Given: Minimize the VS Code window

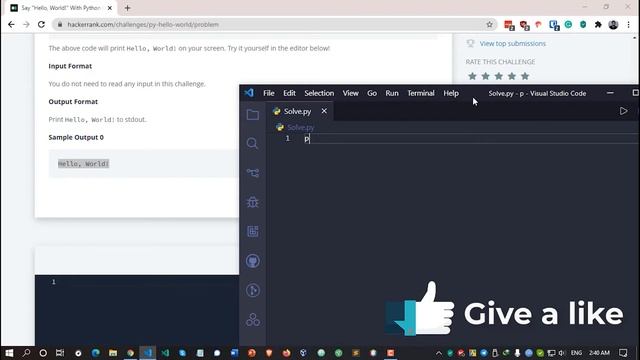Looking at the screenshot, I should point(610,93).
